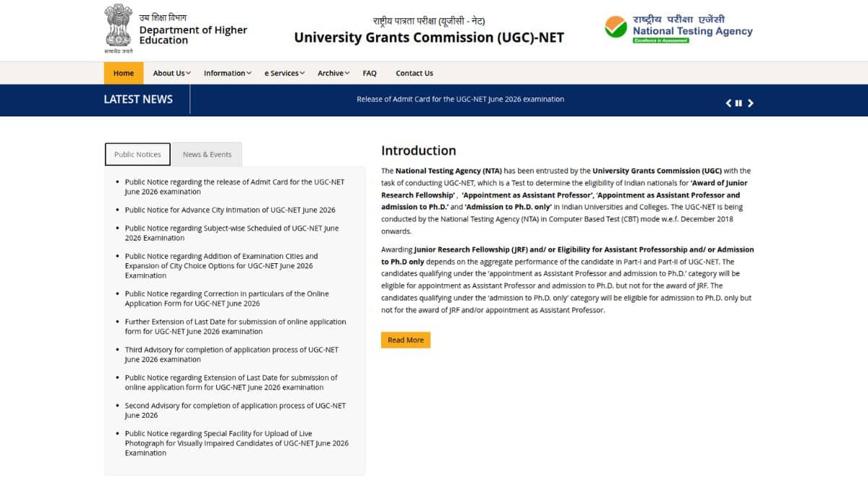This screenshot has height=488, width=868.
Task: Open notice regarding release of Admit Card
Action: (234, 187)
